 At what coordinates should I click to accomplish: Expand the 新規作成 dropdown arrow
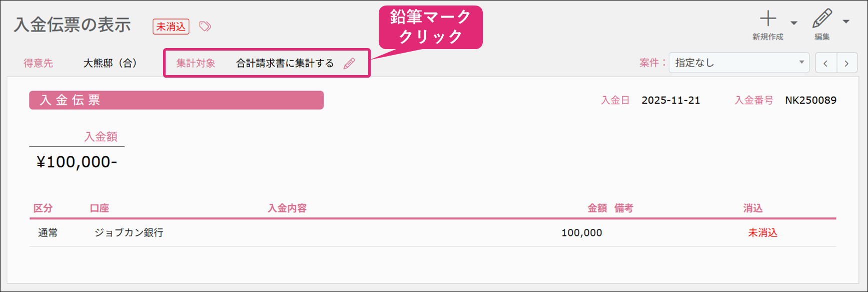point(794,23)
